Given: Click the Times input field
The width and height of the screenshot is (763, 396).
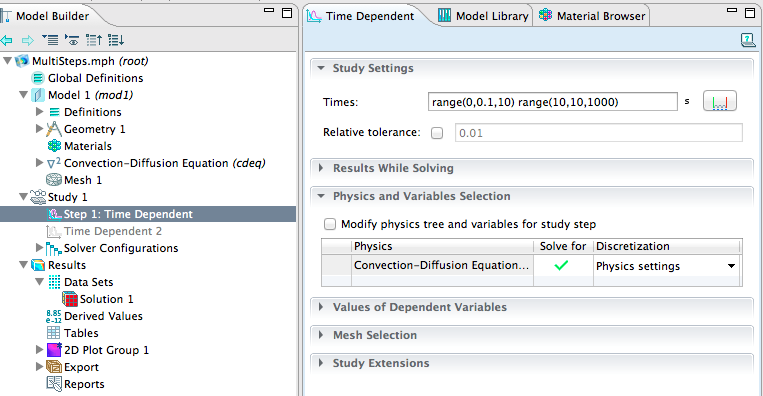Looking at the screenshot, I should point(552,102).
